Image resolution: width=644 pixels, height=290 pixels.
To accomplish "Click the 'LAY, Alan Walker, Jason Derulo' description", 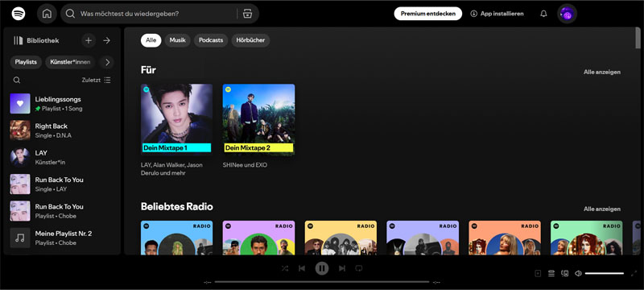I will pos(171,169).
